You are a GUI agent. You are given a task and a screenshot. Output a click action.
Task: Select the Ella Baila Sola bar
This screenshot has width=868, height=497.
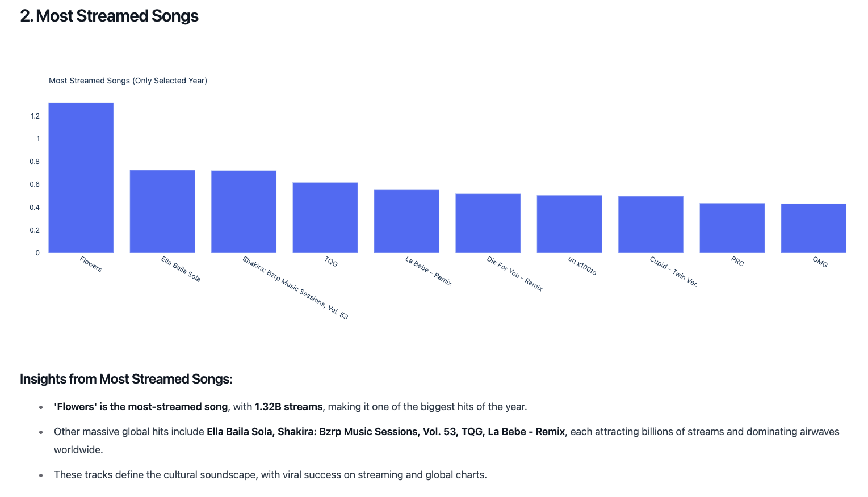(x=162, y=212)
